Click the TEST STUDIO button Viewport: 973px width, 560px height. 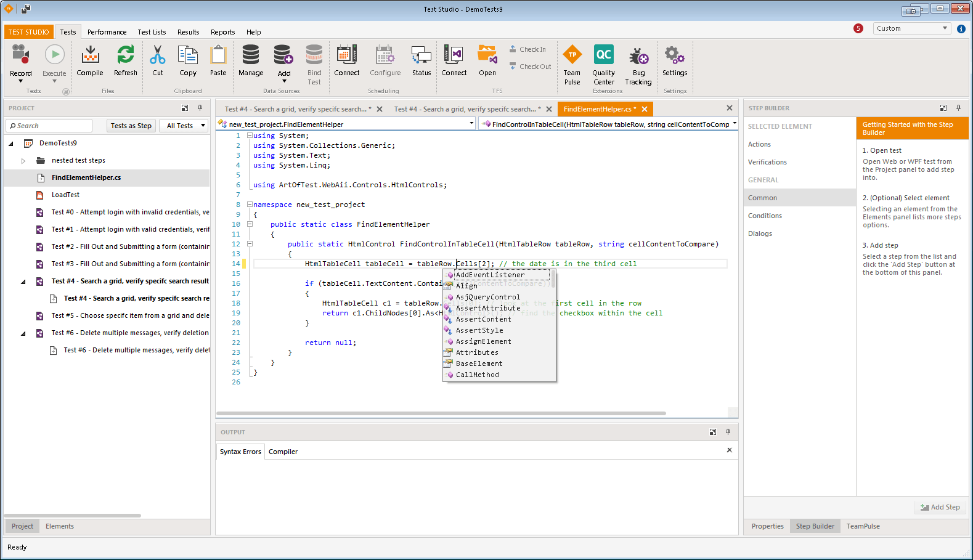coord(29,32)
